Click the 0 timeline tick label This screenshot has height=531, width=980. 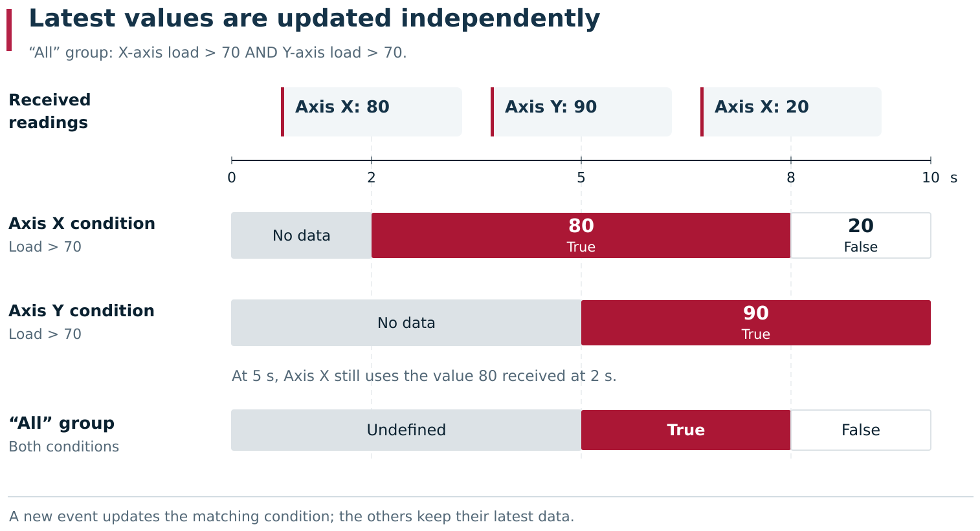coord(232,177)
